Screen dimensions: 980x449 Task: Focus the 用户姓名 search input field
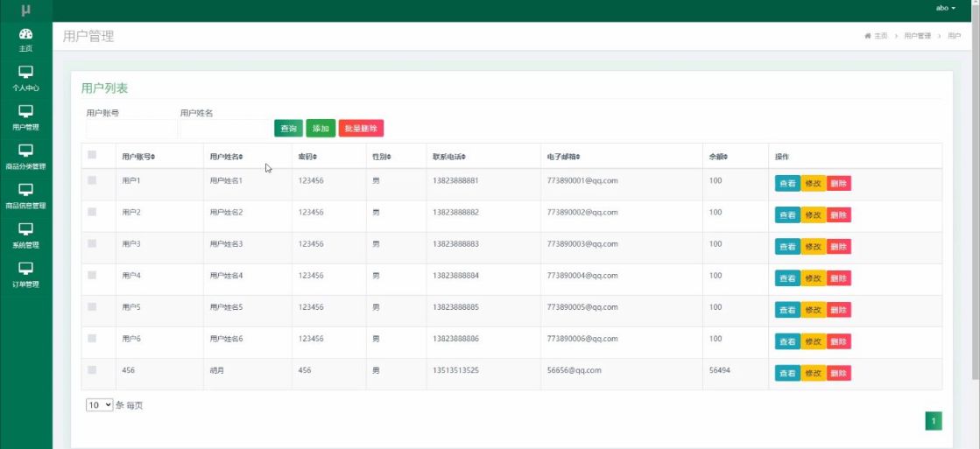tap(225, 130)
